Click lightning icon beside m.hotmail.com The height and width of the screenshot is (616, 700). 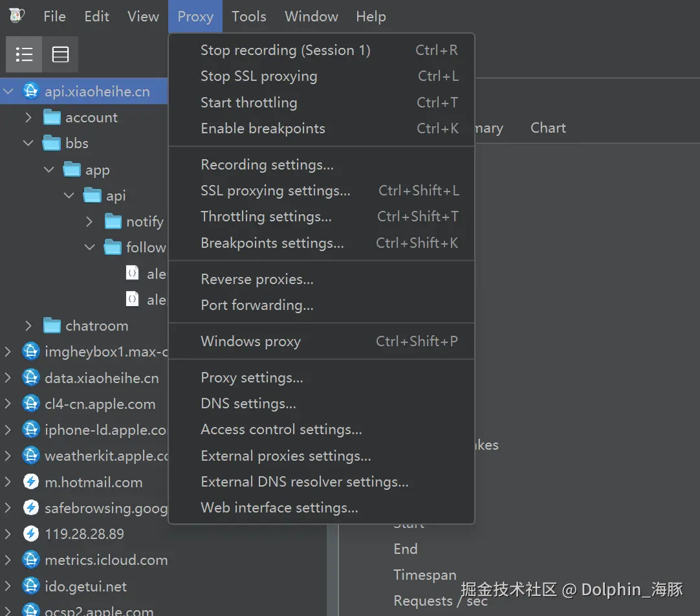click(x=31, y=481)
